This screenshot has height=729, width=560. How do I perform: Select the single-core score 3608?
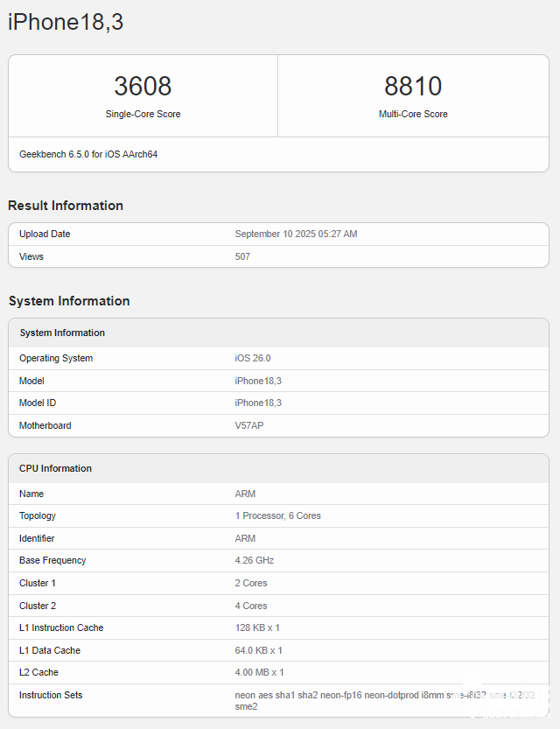click(x=143, y=86)
